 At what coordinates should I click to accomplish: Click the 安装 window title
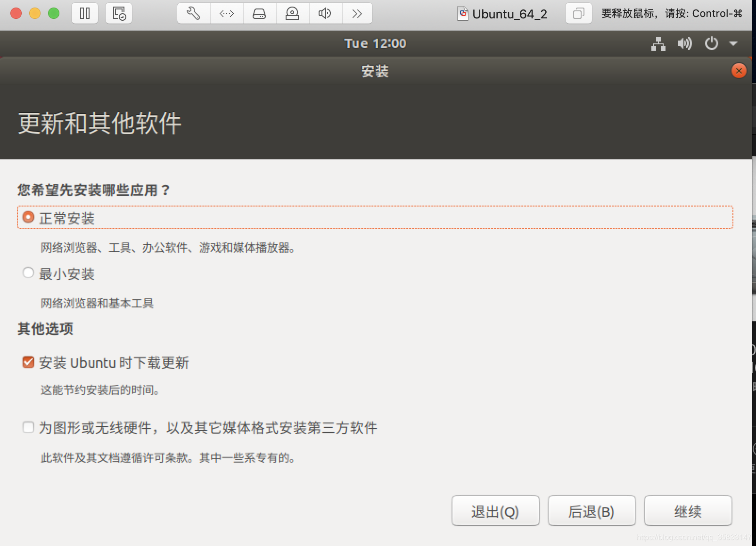point(375,71)
